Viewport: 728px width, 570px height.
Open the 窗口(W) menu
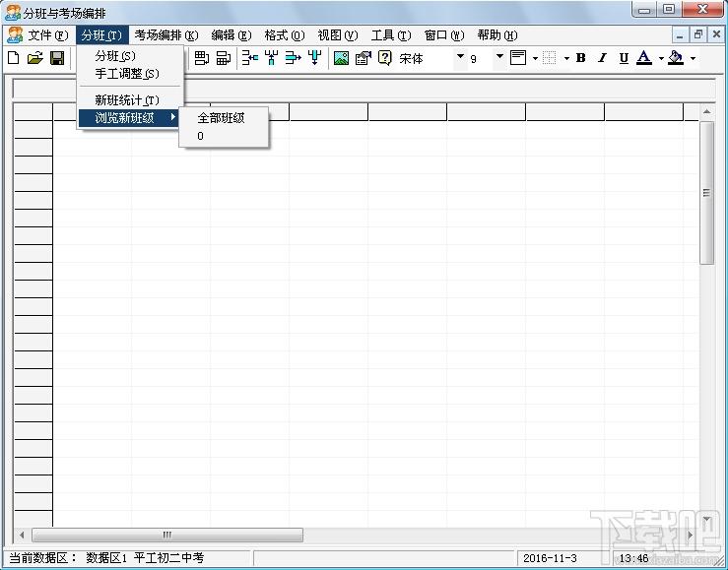(444, 35)
